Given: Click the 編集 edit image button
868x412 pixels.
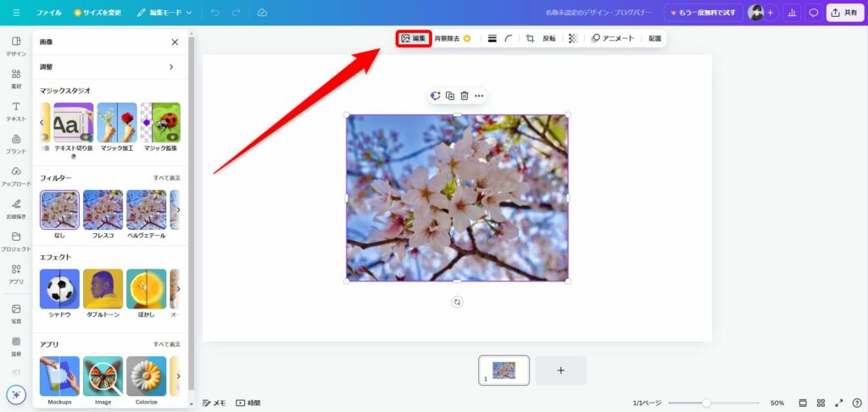Looking at the screenshot, I should click(x=414, y=39).
